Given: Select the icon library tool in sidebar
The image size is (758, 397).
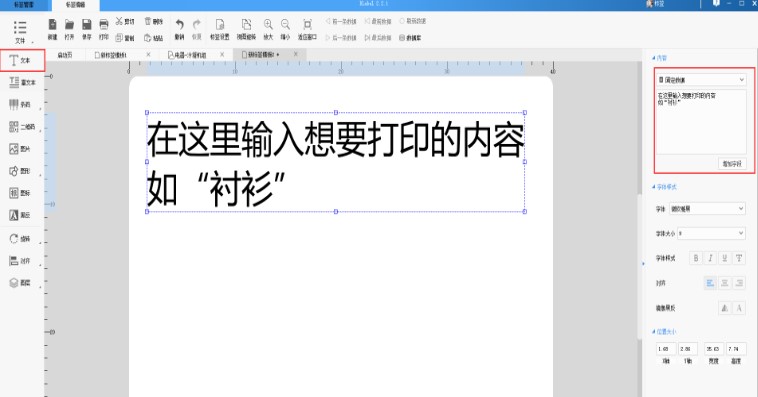Looking at the screenshot, I should [20, 193].
